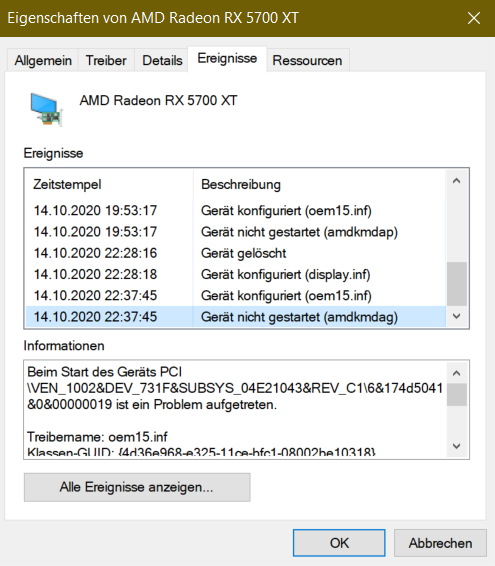This screenshot has height=566, width=495.
Task: Confirm with the OK button
Action: (x=339, y=543)
